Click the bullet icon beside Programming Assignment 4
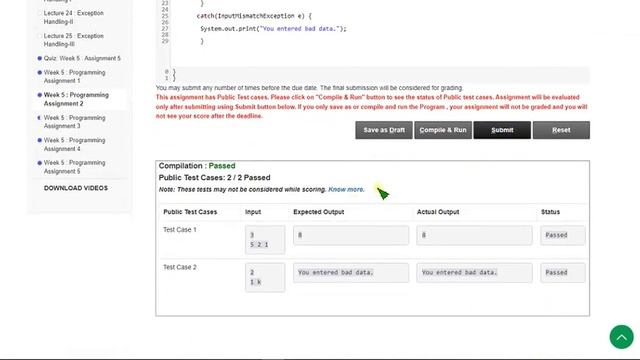Image resolution: width=640 pixels, height=360 pixels. pos(40,140)
